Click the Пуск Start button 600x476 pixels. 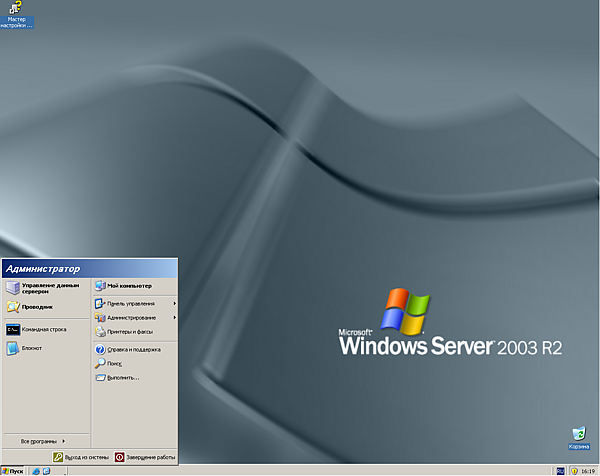[12, 470]
